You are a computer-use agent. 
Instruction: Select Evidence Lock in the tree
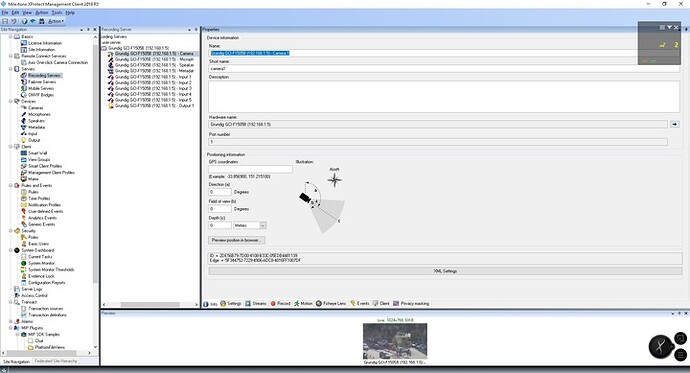(41, 276)
